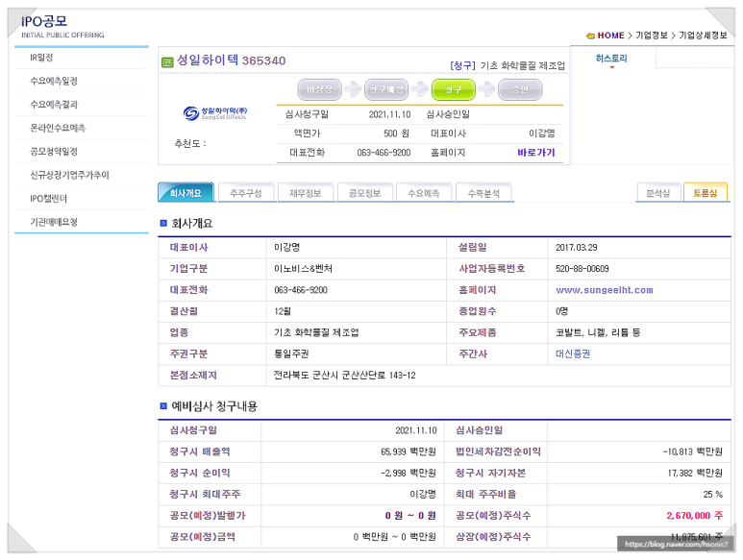Click the blue bullet icon beside 회사개요 heading
Image resolution: width=743 pixels, height=560 pixels.
pyautogui.click(x=163, y=223)
